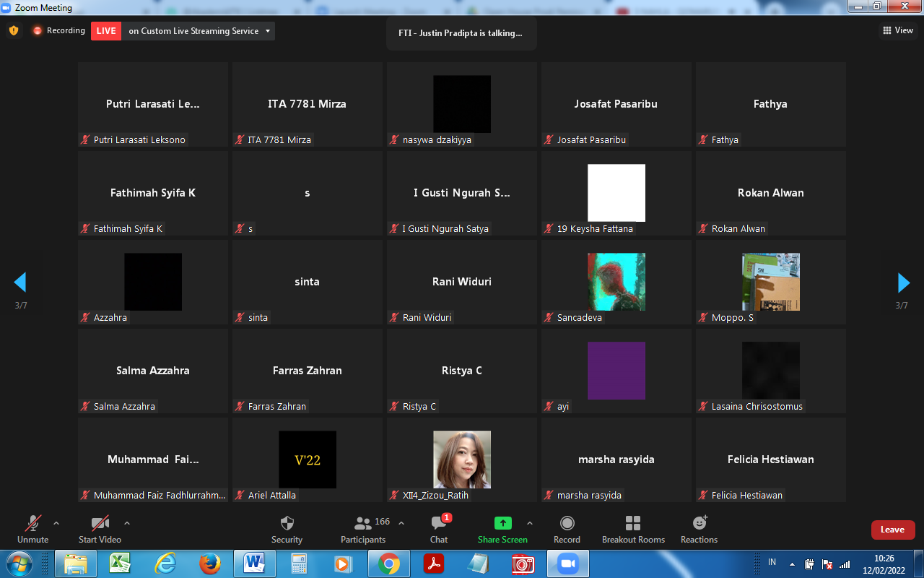
Task: Start Video with the camera button
Action: click(100, 524)
